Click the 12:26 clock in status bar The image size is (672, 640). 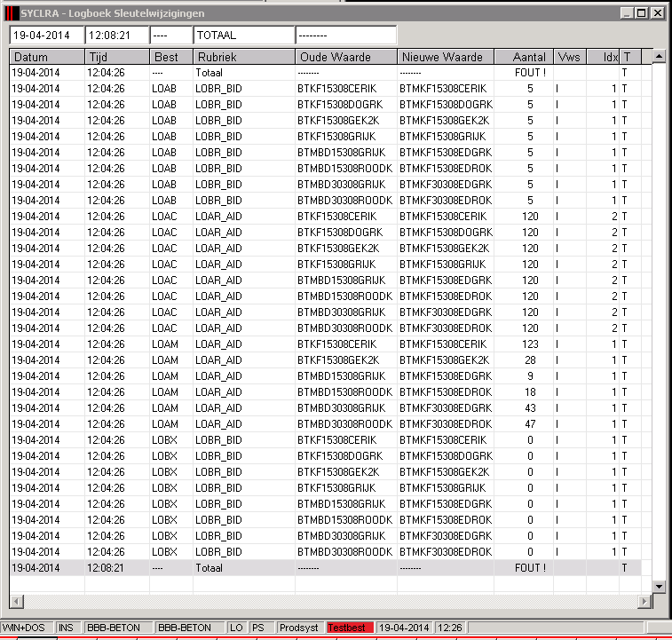click(450, 628)
